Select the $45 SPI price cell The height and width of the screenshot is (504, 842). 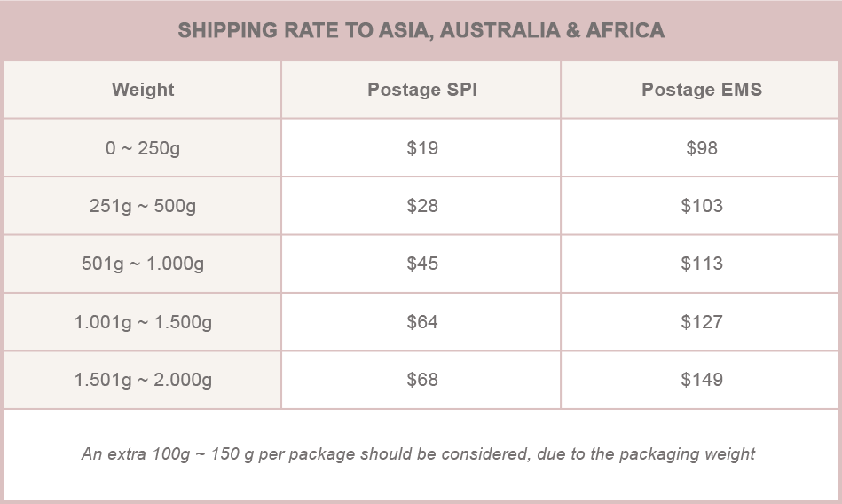click(421, 264)
